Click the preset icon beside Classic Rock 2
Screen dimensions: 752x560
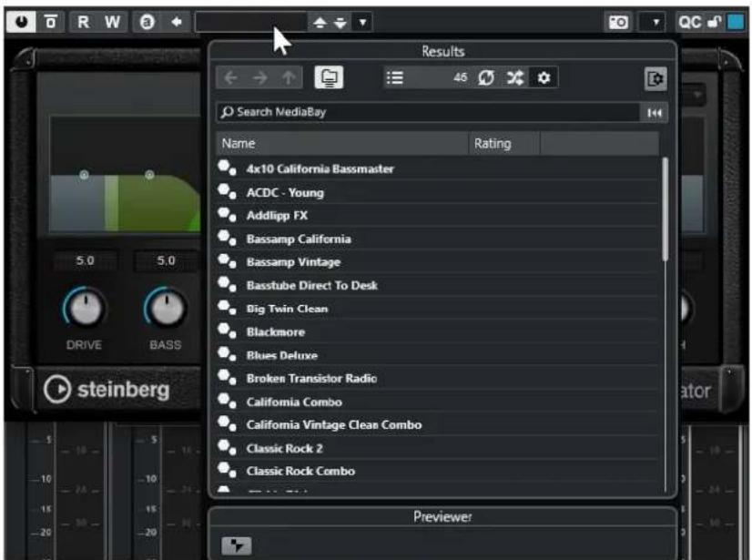[x=228, y=447]
